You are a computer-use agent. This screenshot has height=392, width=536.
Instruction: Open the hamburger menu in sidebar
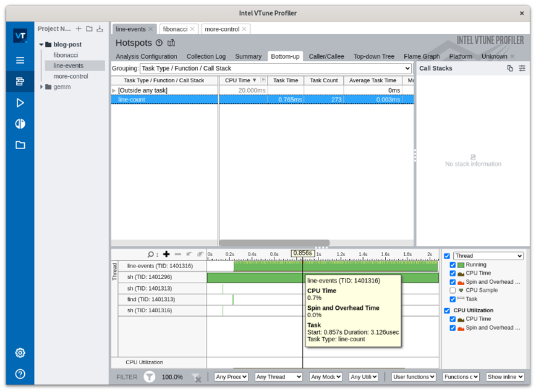point(20,60)
